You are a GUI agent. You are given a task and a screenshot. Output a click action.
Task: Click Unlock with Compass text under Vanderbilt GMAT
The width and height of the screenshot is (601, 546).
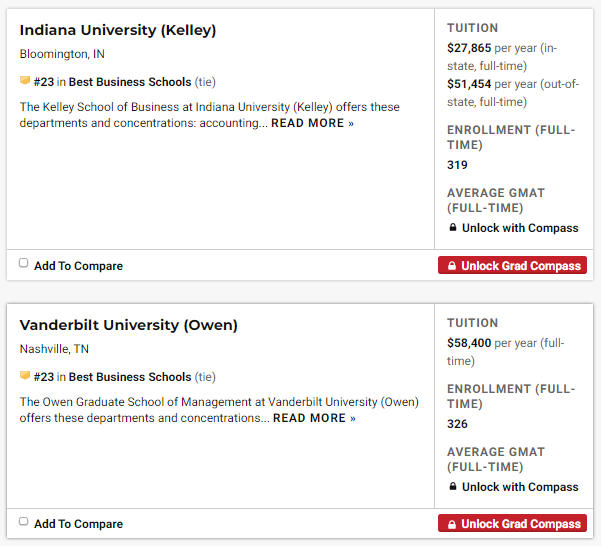[520, 487]
